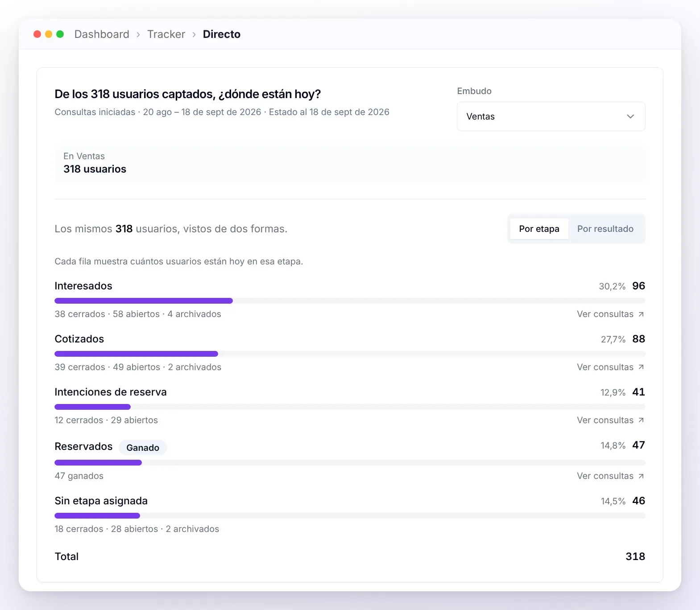Click the 14,5% percentage value
700x610 pixels.
coord(613,502)
